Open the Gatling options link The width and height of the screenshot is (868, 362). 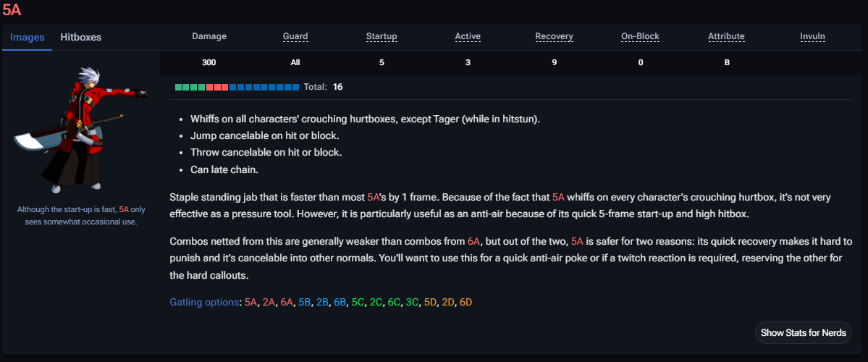click(x=204, y=301)
